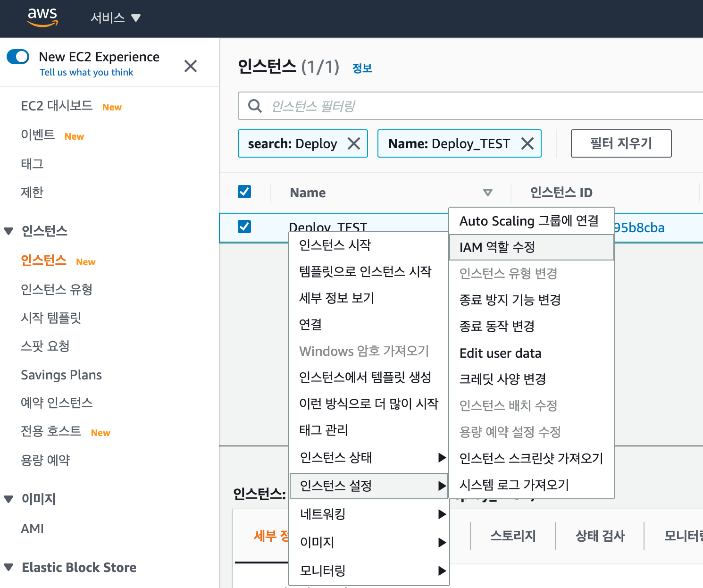The height and width of the screenshot is (588, 703).
Task: Select 종료 동작 변경
Action: point(532,326)
